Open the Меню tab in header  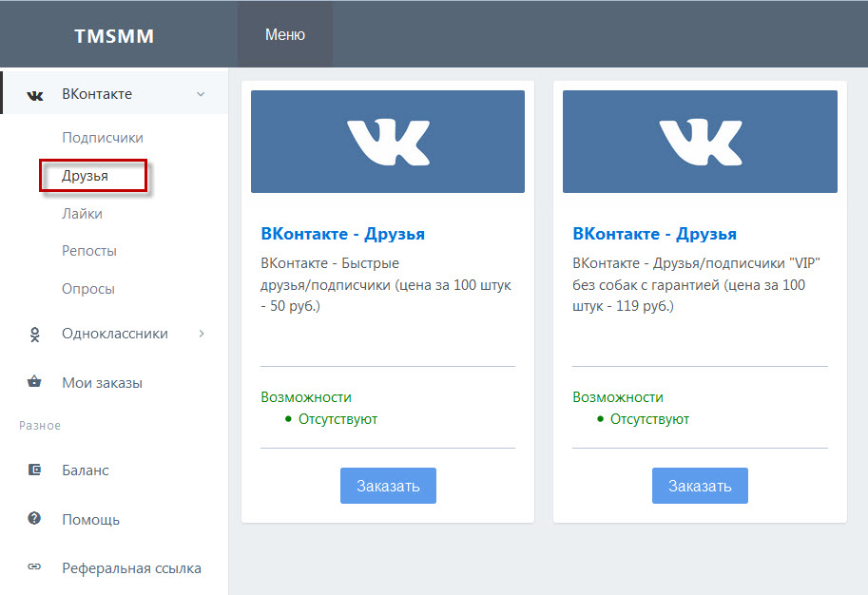point(285,34)
